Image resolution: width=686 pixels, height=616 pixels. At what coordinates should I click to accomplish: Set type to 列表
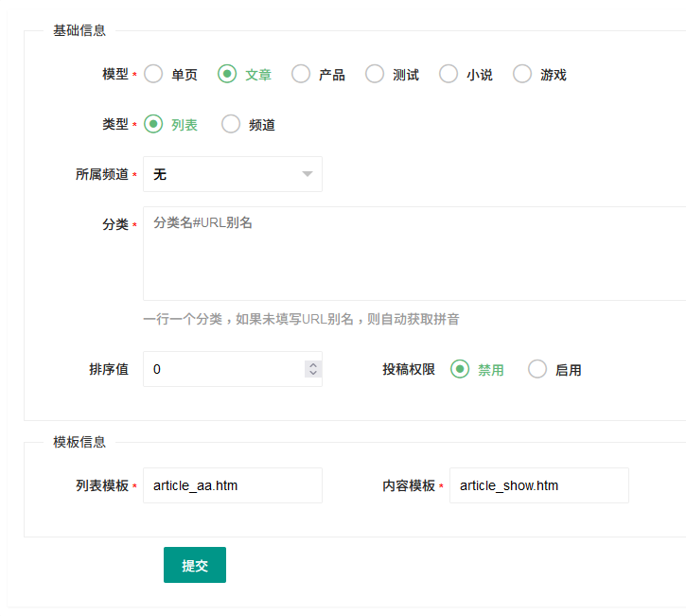153,124
